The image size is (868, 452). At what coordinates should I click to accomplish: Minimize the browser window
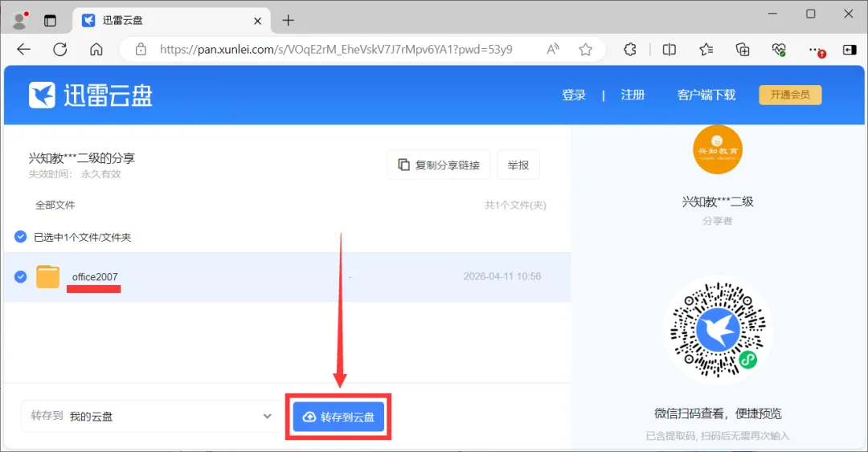tap(773, 14)
